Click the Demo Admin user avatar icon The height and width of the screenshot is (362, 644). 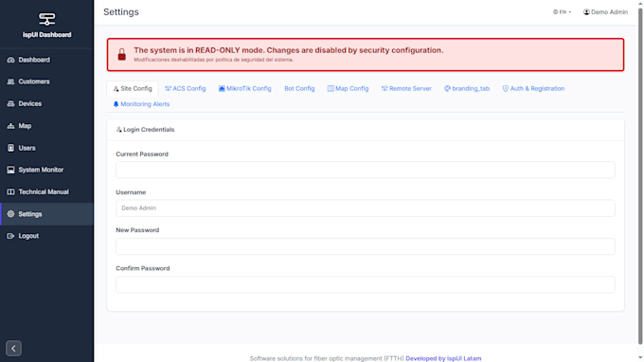586,12
